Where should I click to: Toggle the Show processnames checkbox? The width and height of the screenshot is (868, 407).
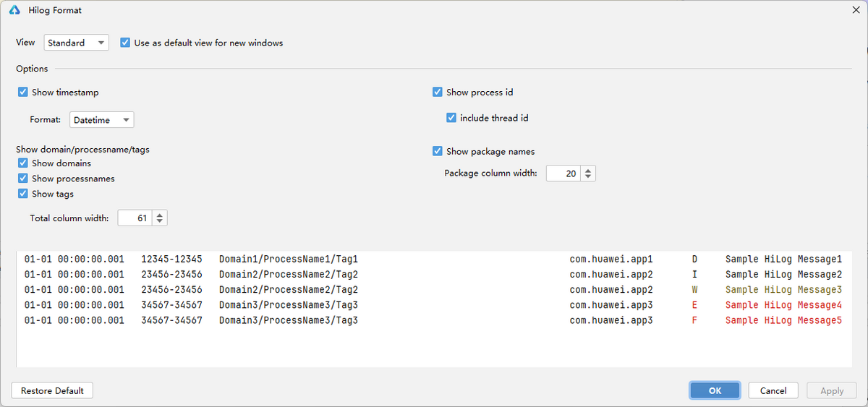[23, 179]
